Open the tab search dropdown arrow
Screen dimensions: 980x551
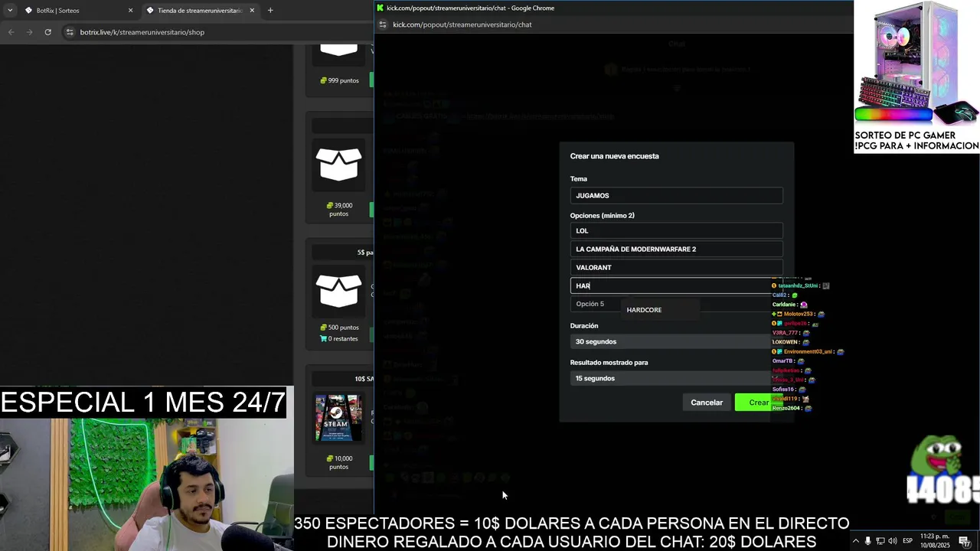[x=10, y=11]
